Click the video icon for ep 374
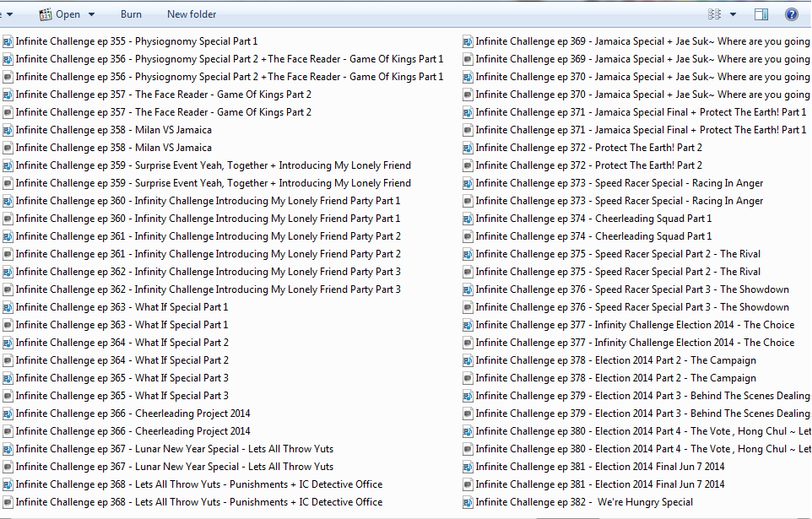The width and height of the screenshot is (812, 519). coord(468,219)
